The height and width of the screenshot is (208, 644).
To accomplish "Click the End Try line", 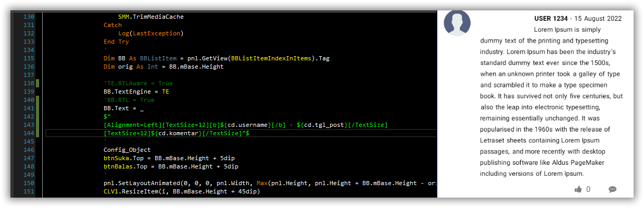I will pos(116,42).
